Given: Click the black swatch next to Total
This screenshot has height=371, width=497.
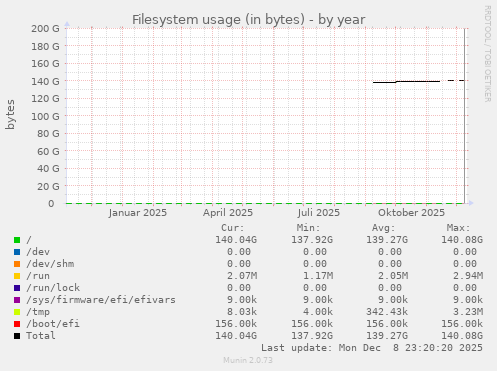Looking at the screenshot, I should 17,336.
